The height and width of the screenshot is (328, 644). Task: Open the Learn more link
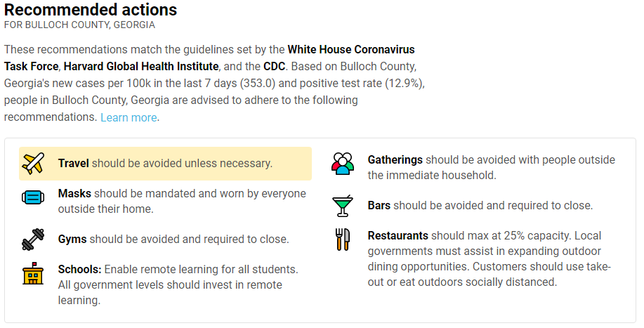pyautogui.click(x=129, y=117)
